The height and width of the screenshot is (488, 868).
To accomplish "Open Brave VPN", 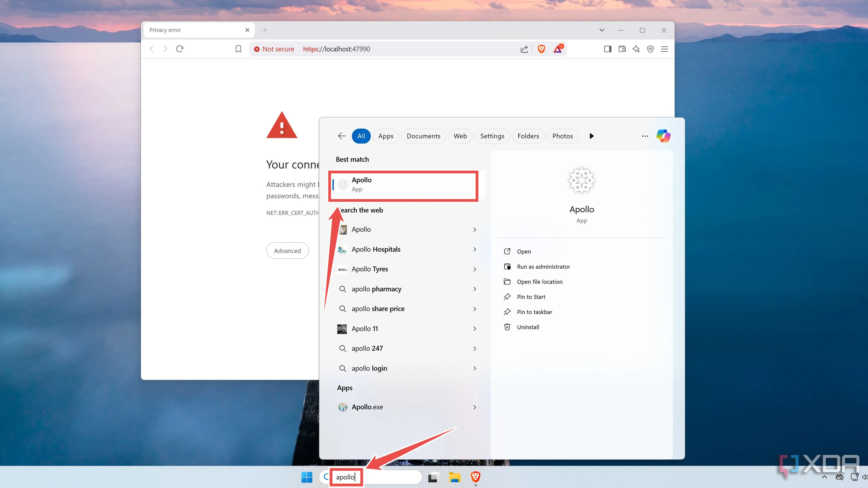I will pos(650,49).
